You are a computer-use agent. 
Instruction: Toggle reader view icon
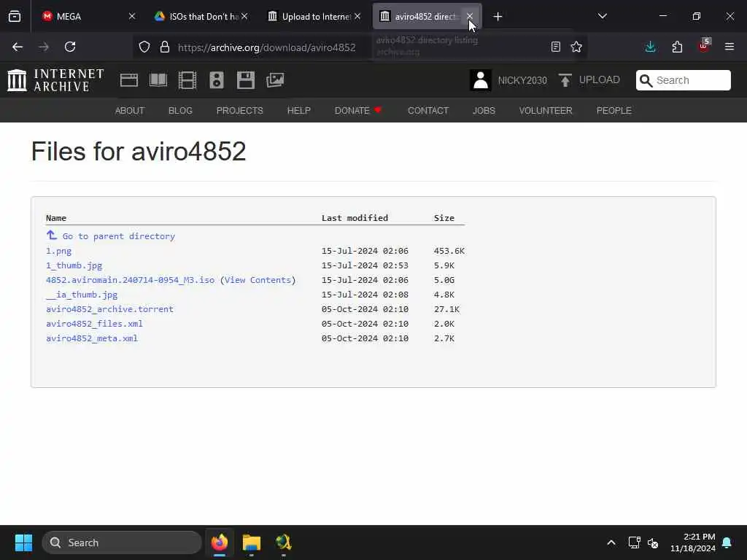coord(555,47)
